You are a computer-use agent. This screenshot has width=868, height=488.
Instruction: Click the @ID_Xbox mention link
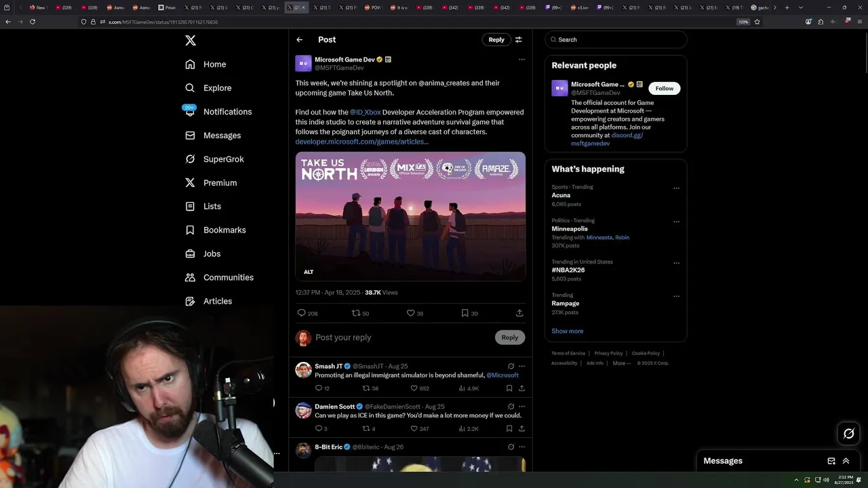point(365,113)
